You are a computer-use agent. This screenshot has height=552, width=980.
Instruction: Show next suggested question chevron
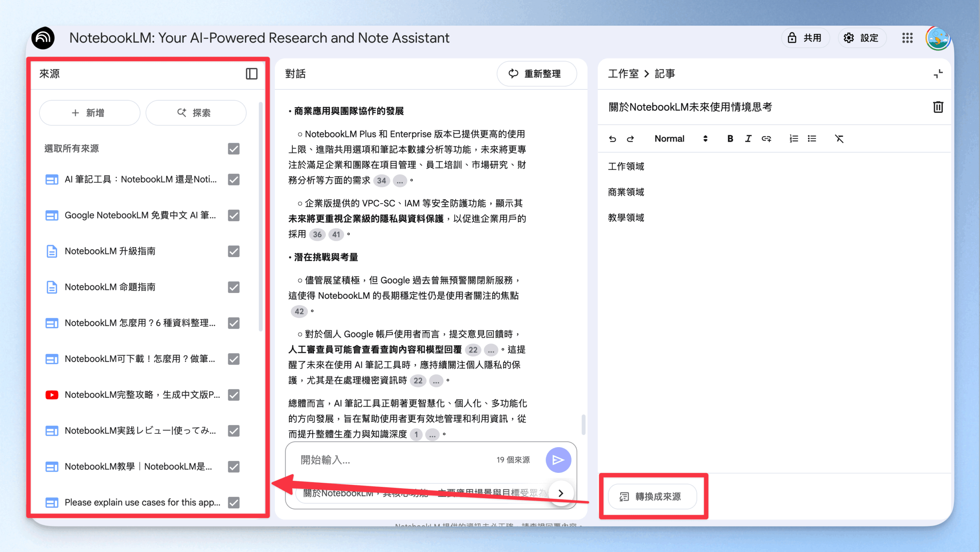561,493
